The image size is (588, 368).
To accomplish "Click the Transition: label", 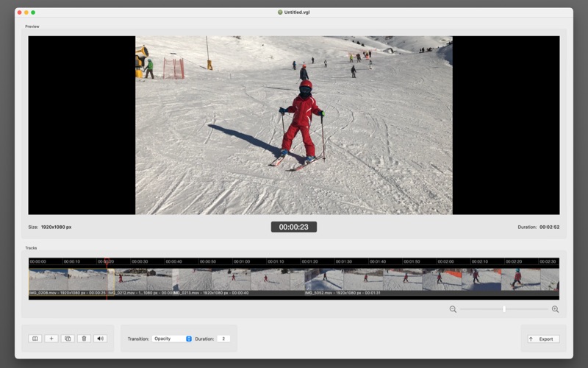I will point(138,339).
